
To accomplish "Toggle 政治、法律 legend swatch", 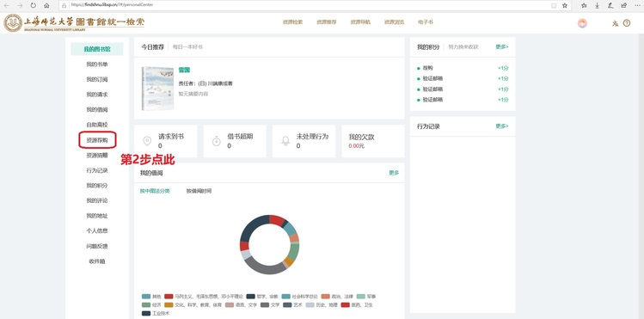I will click(x=326, y=296).
